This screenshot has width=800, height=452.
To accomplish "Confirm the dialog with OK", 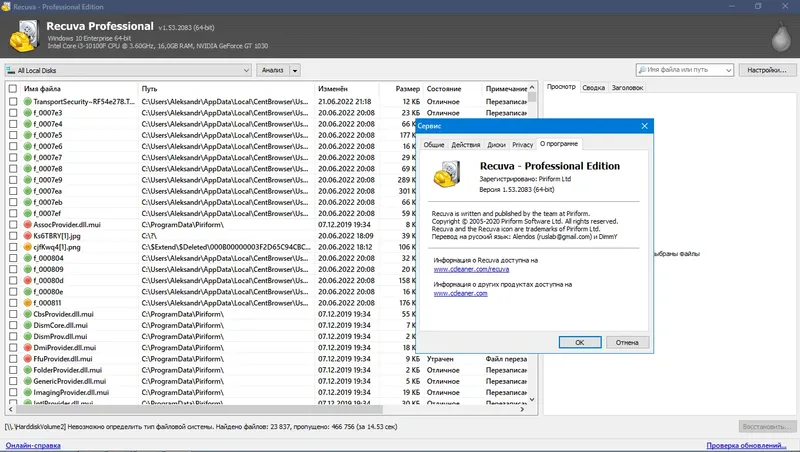I will (x=580, y=342).
